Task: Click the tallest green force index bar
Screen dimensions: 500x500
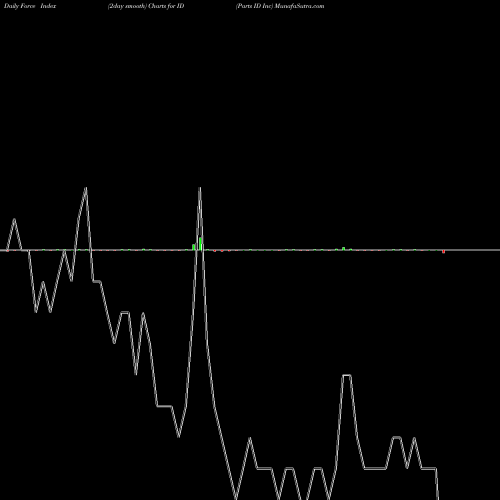Action: pyautogui.click(x=200, y=243)
